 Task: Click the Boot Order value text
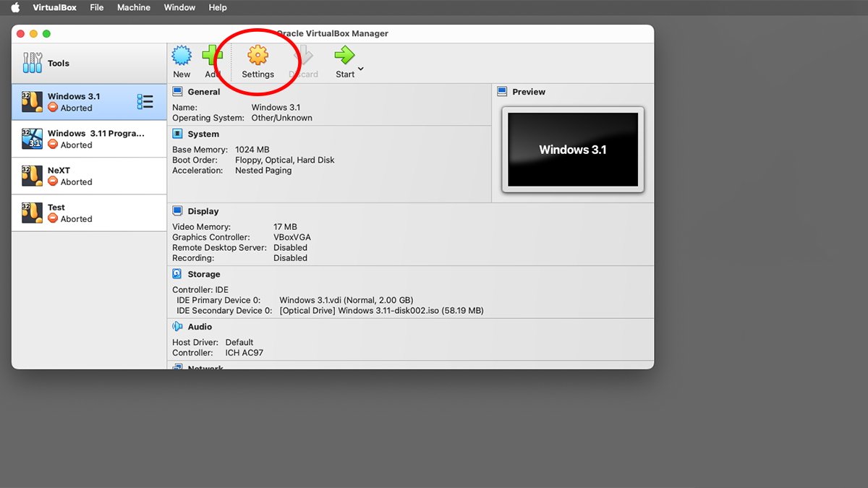[285, 160]
